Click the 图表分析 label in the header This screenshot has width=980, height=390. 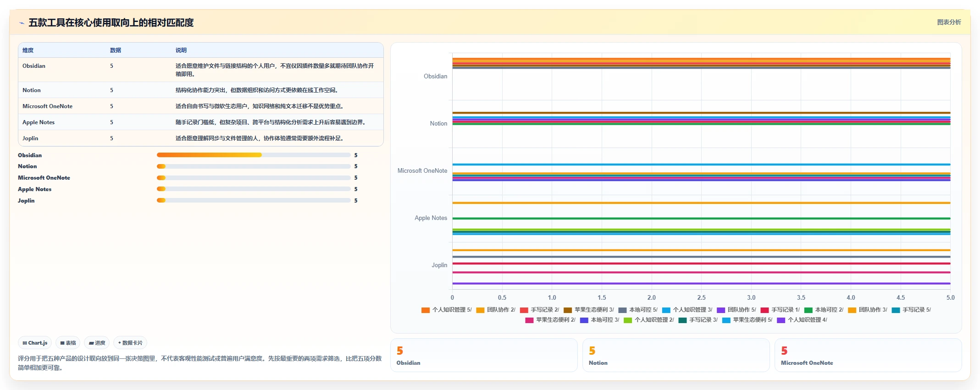[949, 22]
